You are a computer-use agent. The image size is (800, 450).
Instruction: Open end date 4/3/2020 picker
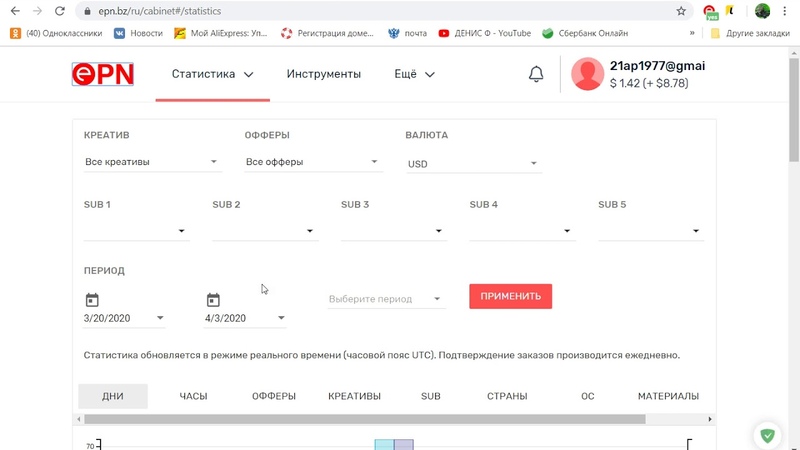[245, 318]
